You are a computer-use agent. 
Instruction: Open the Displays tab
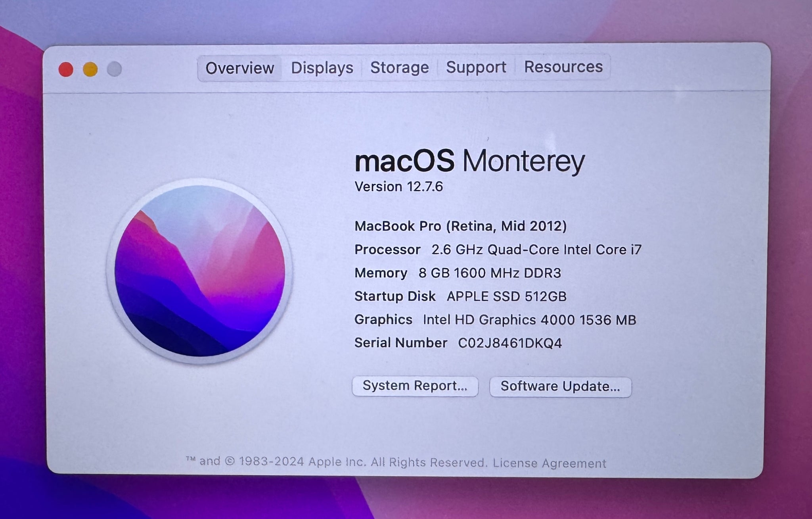click(x=322, y=68)
